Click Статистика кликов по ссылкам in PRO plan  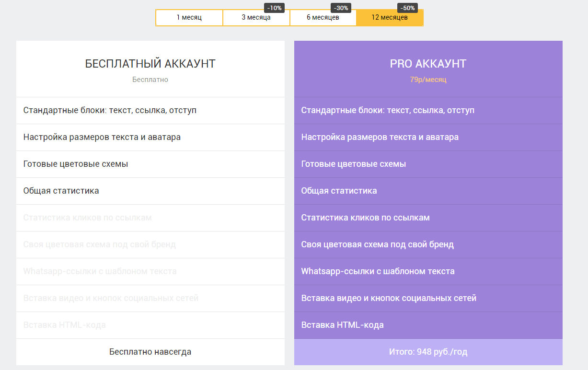[365, 218]
